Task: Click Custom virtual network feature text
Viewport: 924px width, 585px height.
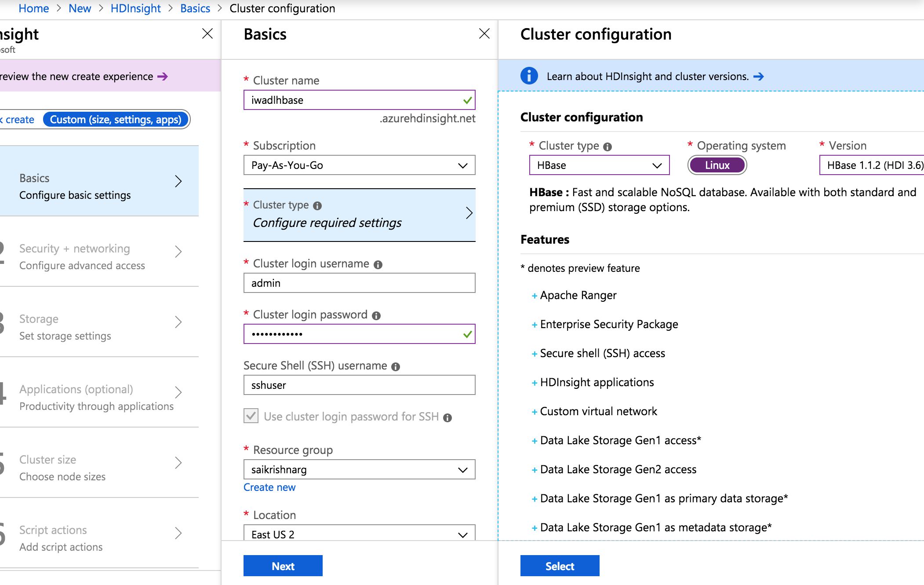Action: click(598, 412)
